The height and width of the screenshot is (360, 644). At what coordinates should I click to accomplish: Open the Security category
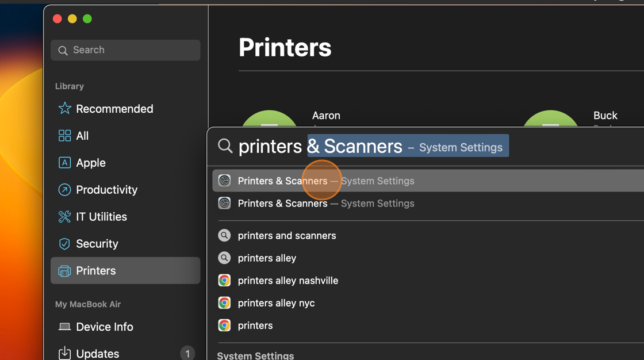[125, 244]
